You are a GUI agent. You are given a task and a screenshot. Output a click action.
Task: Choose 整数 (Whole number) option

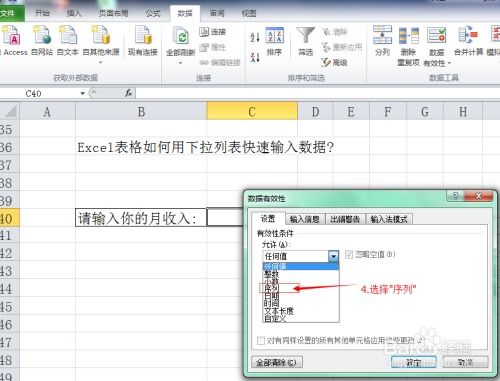click(x=301, y=274)
